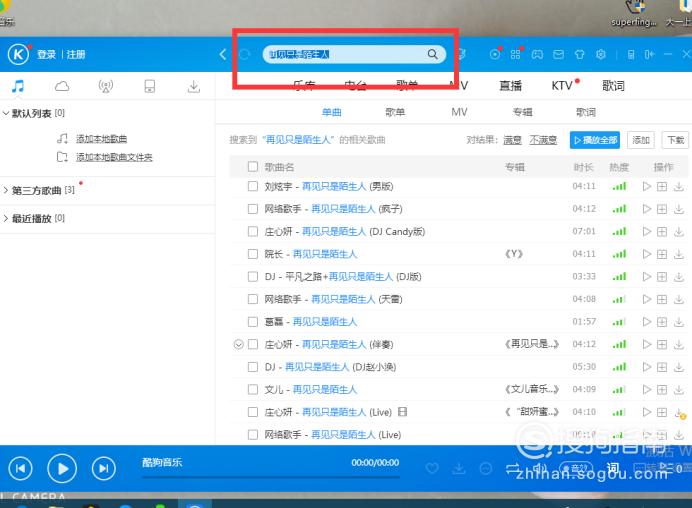This screenshot has height=508, width=692.
Task: Open the mobile device sidebar tab
Action: (x=150, y=86)
